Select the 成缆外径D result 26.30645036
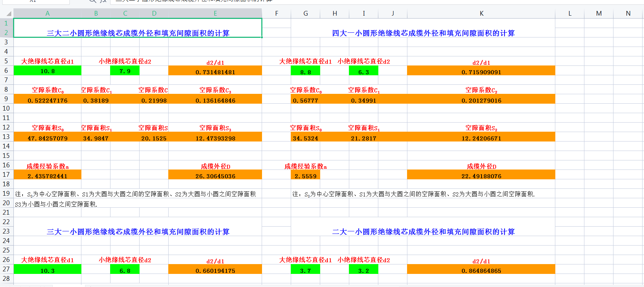The image size is (644, 287). coord(215,176)
